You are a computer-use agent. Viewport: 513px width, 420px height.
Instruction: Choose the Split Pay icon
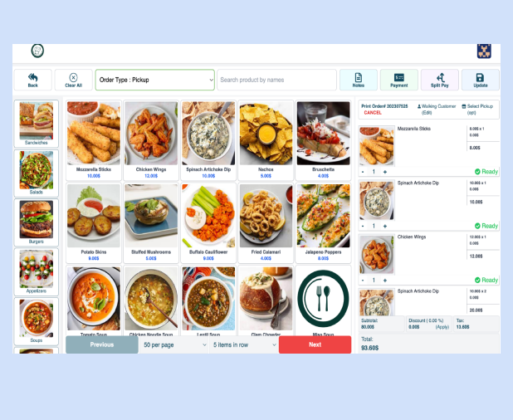click(439, 80)
